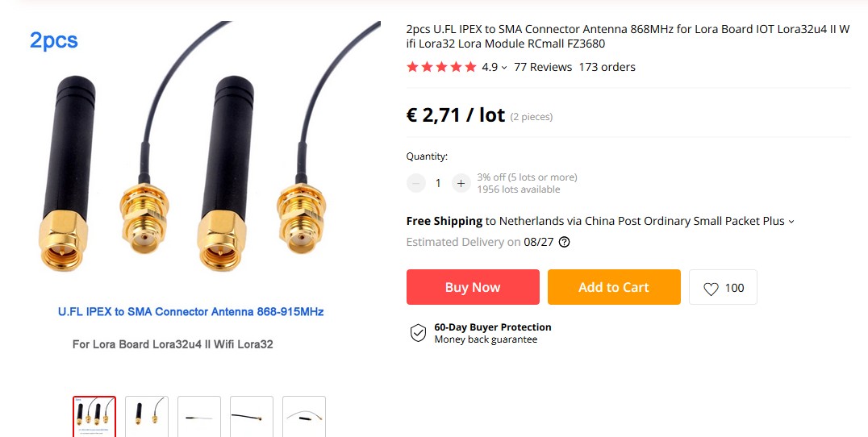This screenshot has width=868, height=437.
Task: Click the 173 orders text
Action: click(x=607, y=67)
